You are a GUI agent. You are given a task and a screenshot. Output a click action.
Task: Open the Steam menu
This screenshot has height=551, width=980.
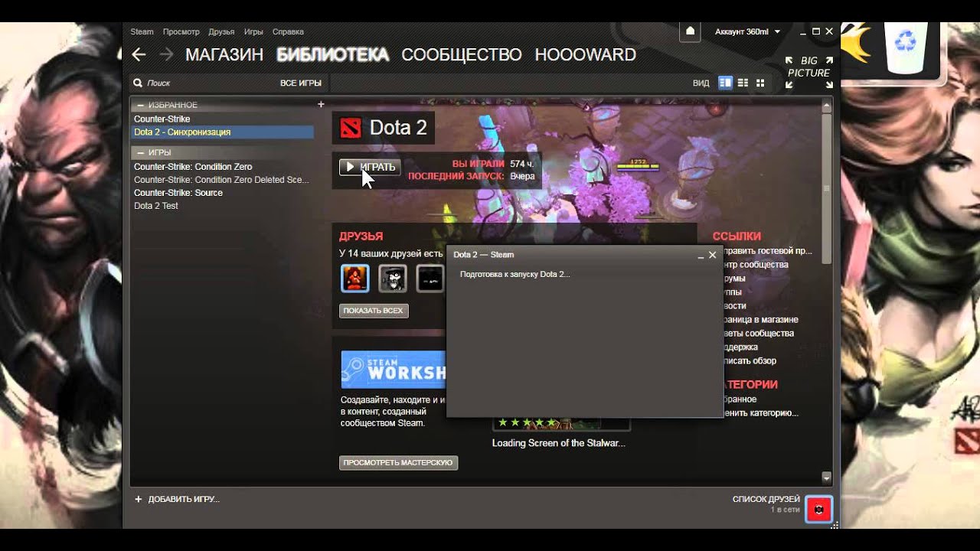click(142, 32)
